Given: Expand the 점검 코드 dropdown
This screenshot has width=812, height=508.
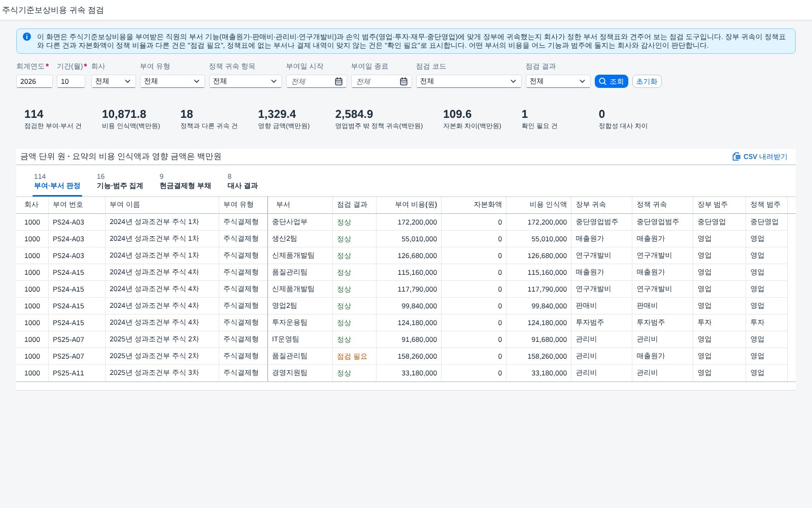Looking at the screenshot, I should pos(469,81).
